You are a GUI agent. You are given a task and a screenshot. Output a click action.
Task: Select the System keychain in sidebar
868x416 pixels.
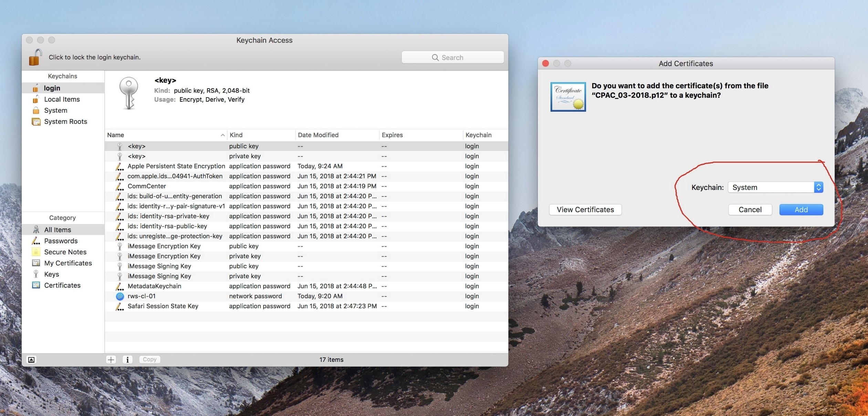(55, 110)
